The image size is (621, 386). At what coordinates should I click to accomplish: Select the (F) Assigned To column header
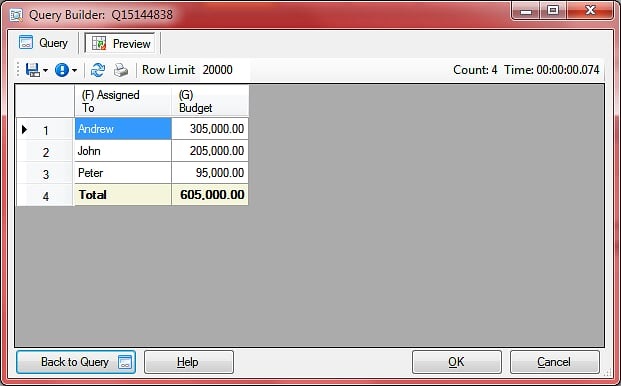[x=123, y=101]
